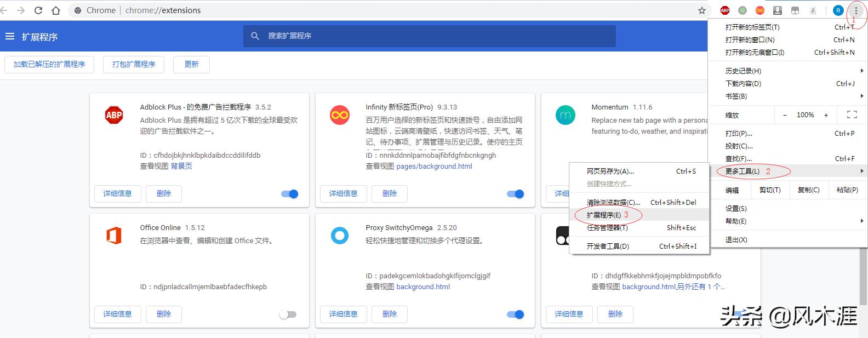
Task: Open Infinity pages/background.html link
Action: click(x=434, y=166)
